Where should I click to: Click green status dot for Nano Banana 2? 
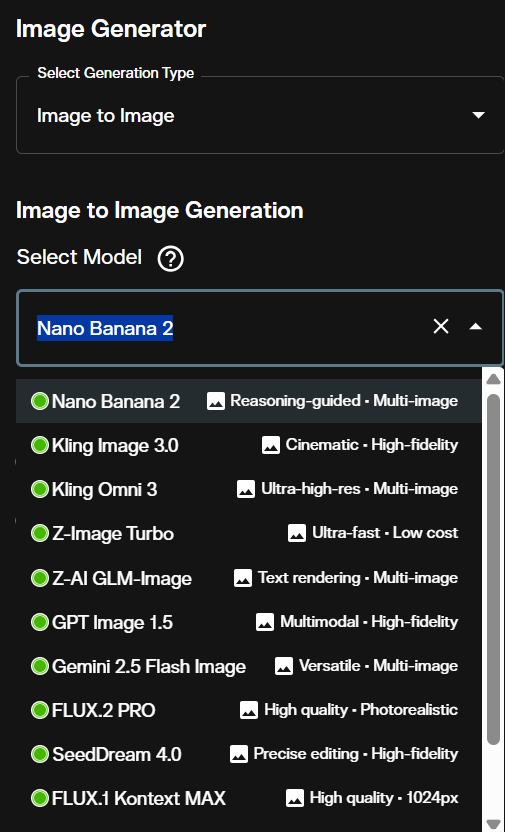tap(40, 401)
